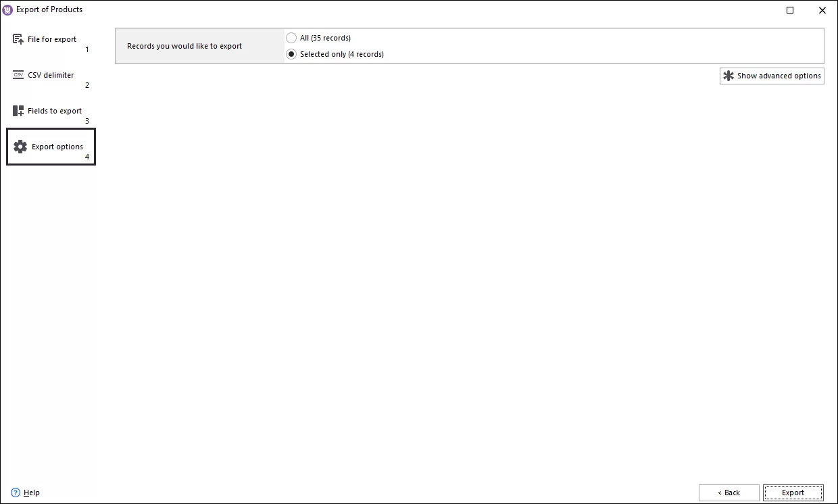
Task: Click the Records you would like to export panel
Action: [184, 46]
